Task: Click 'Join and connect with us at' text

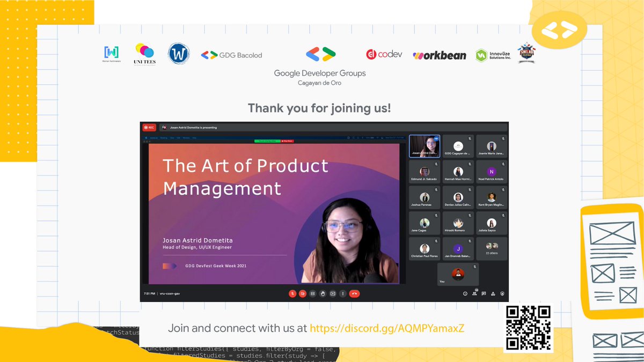Action: tap(238, 328)
